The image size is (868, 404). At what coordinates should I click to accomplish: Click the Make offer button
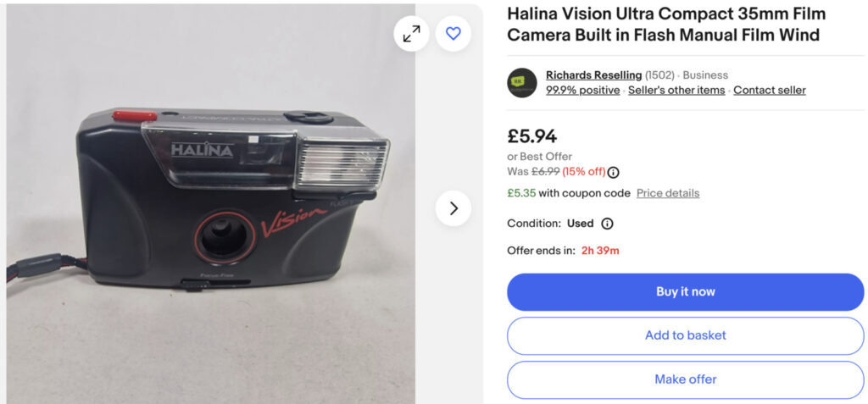[x=685, y=379]
